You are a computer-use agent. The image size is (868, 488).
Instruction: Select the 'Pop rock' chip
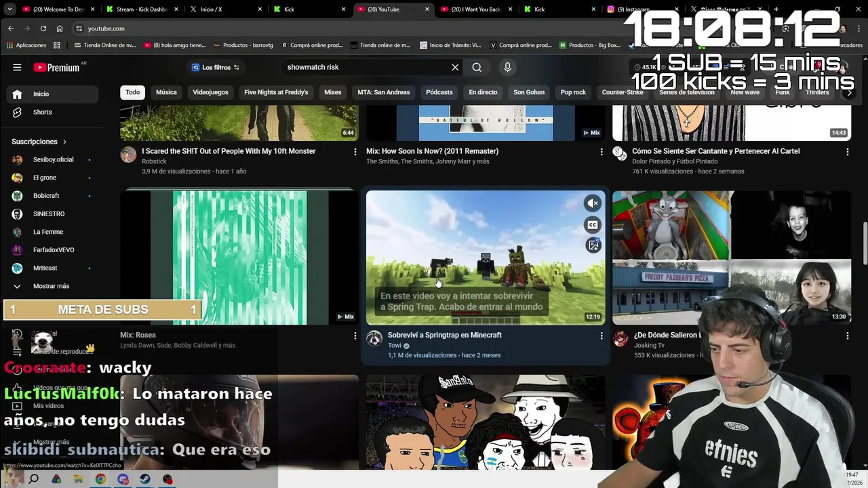(x=573, y=92)
